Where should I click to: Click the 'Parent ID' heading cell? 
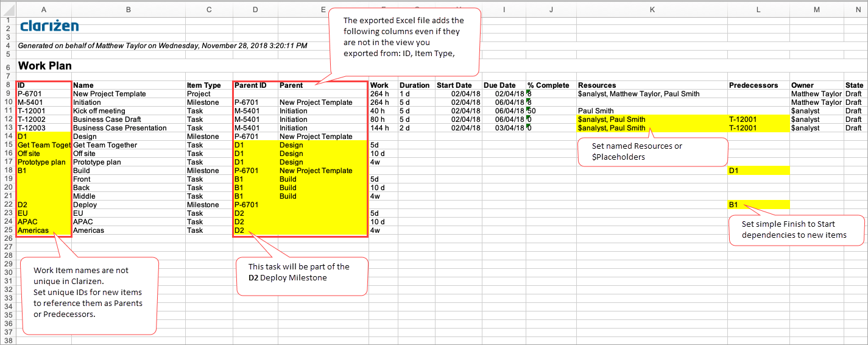tap(255, 85)
